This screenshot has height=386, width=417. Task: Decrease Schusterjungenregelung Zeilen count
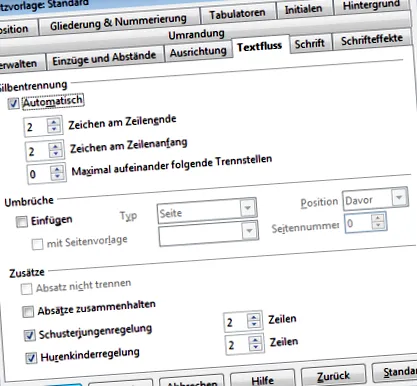[254, 324]
